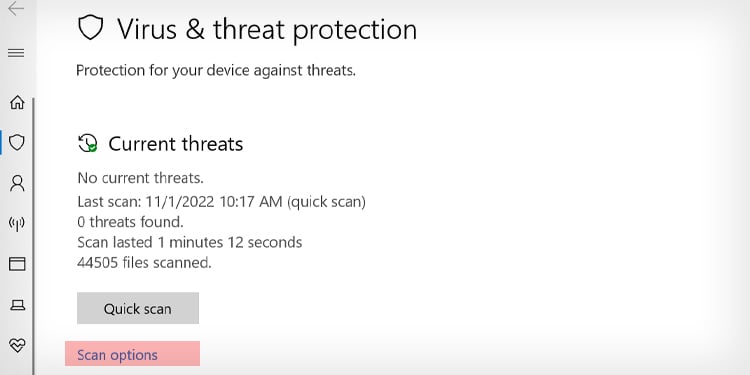Open the Home icon in sidebar

tap(17, 102)
